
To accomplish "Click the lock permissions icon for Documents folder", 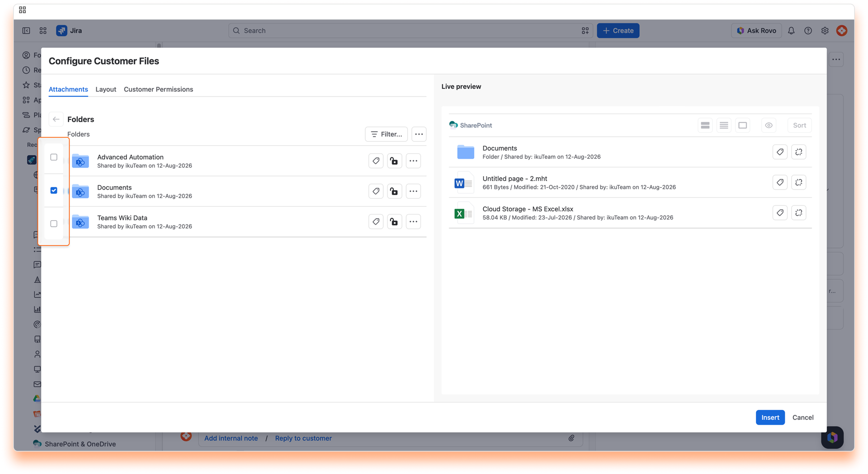I will click(x=394, y=191).
